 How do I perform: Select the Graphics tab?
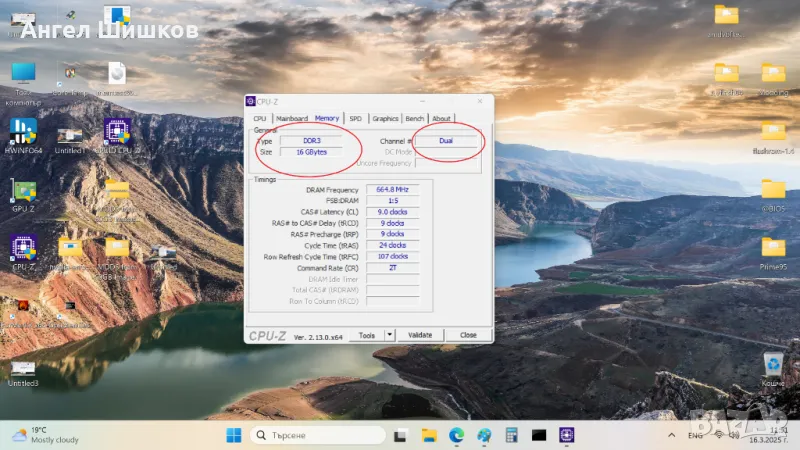pos(385,118)
